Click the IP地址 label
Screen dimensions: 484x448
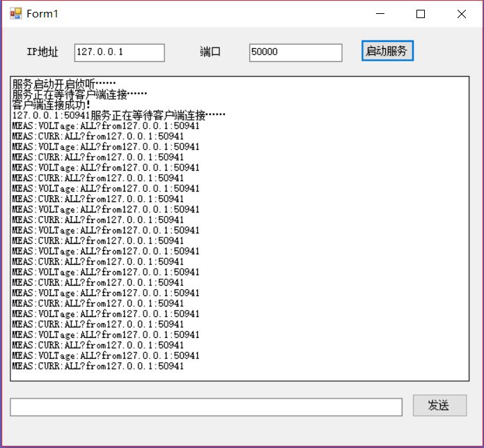42,52
